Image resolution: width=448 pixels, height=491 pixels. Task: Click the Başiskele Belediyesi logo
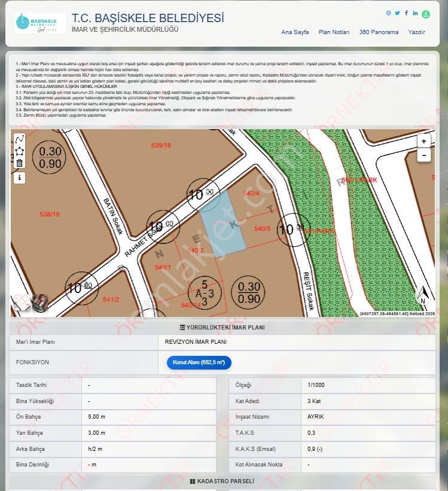point(41,23)
